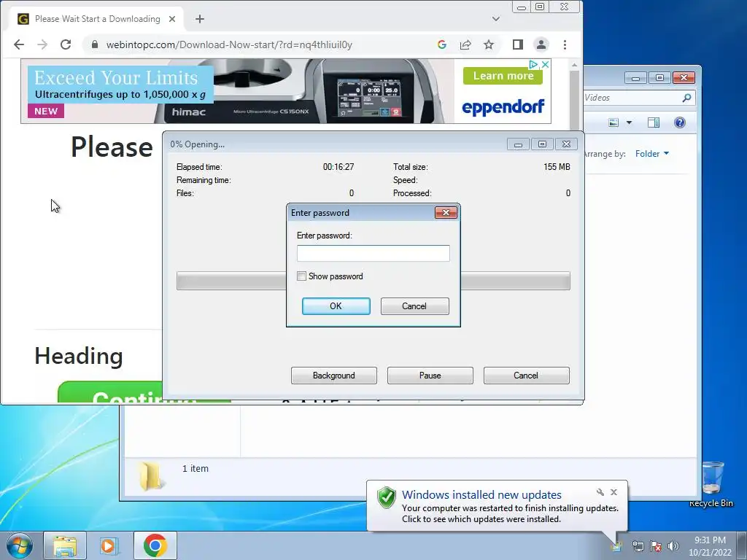Minimize the 0% Opening window
This screenshot has height=560, width=747.
click(519, 144)
